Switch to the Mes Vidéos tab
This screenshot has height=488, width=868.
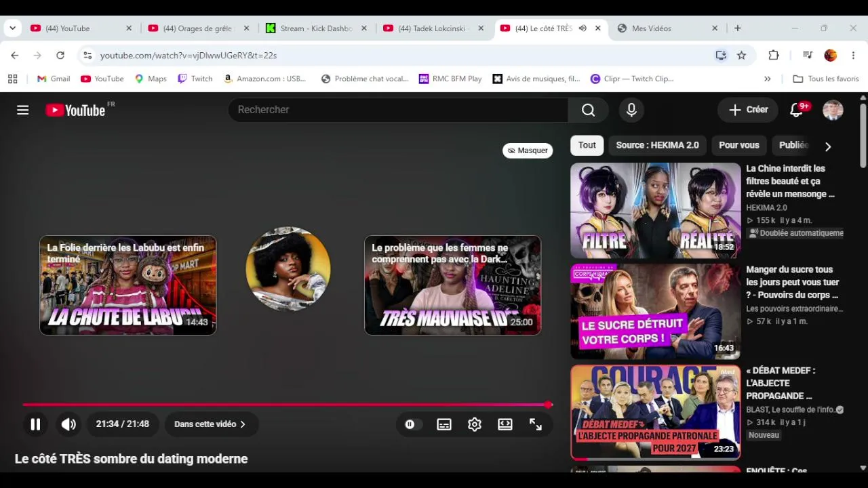(668, 28)
